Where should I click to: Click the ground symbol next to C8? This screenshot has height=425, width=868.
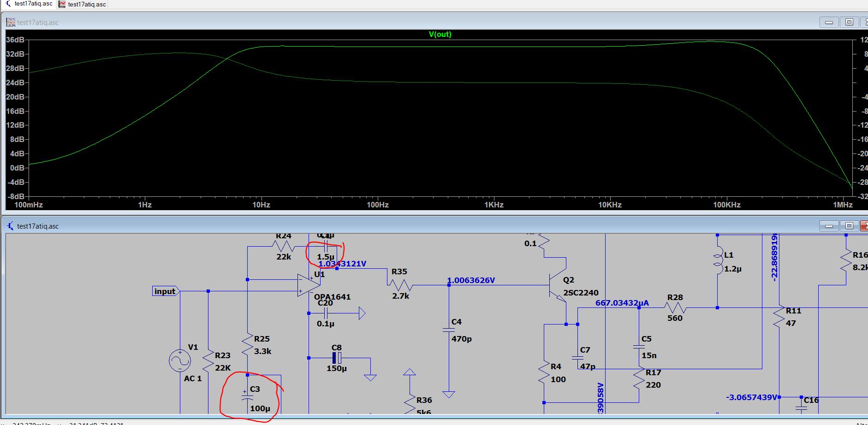coord(370,378)
